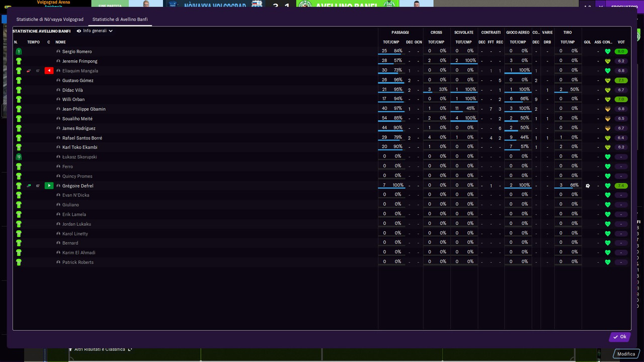Click the 8.0 rating badge for Sergio Romero
This screenshot has height=362, width=644.
coord(621,51)
